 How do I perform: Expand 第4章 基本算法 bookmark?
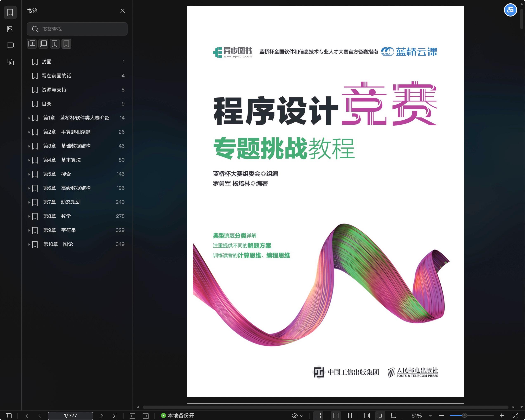coord(29,160)
